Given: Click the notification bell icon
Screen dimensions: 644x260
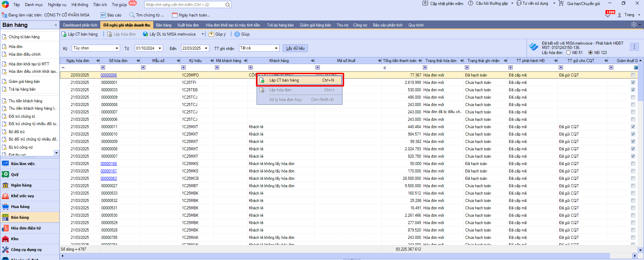Looking at the screenshot, I should (x=608, y=15).
